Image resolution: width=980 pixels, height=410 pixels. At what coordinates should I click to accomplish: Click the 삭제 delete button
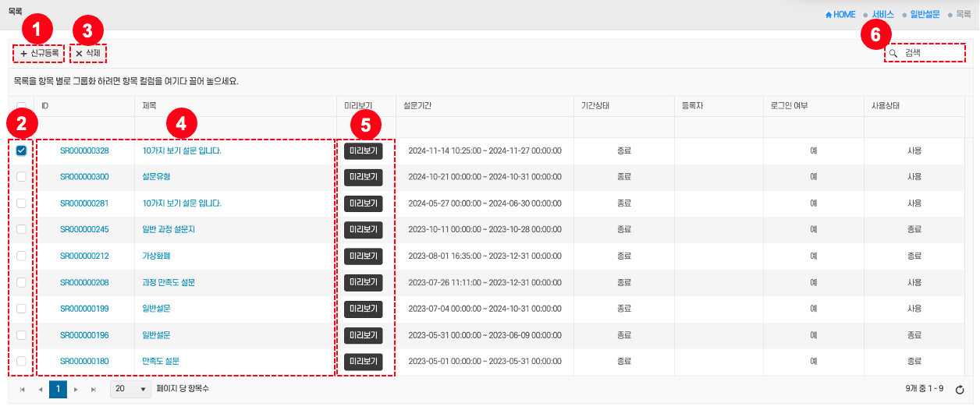(87, 53)
